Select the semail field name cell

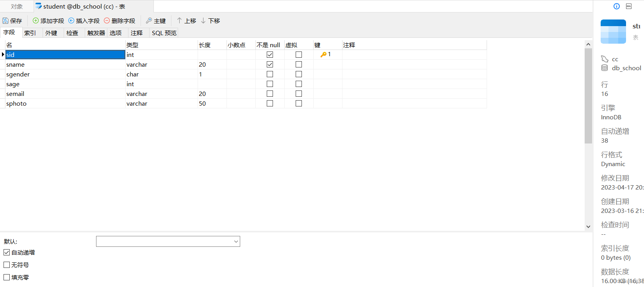[65, 94]
